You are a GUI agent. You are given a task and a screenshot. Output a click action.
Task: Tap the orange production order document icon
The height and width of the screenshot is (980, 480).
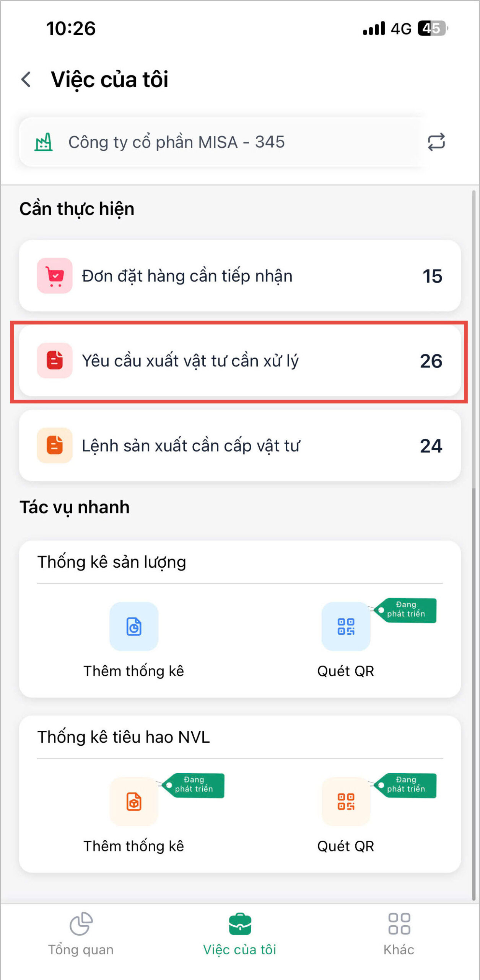pyautogui.click(x=55, y=445)
